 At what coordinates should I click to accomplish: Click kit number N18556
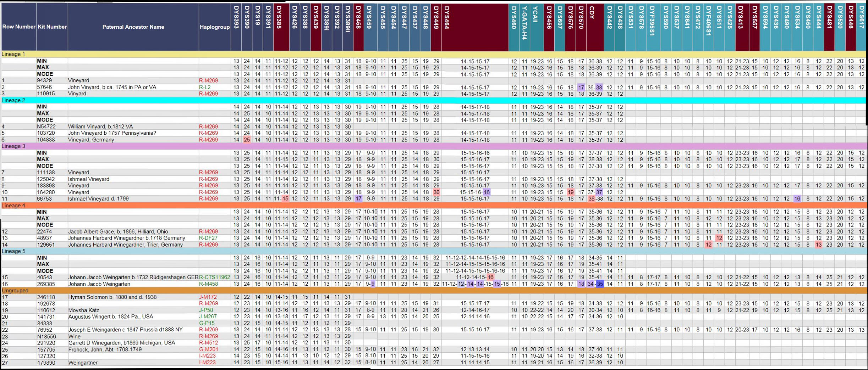pyautogui.click(x=46, y=336)
